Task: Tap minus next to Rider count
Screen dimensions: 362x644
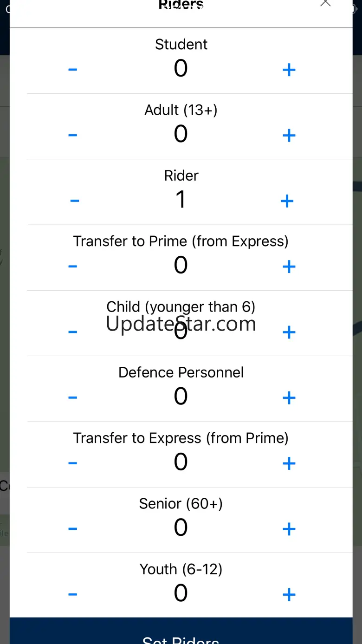Action: 75,201
